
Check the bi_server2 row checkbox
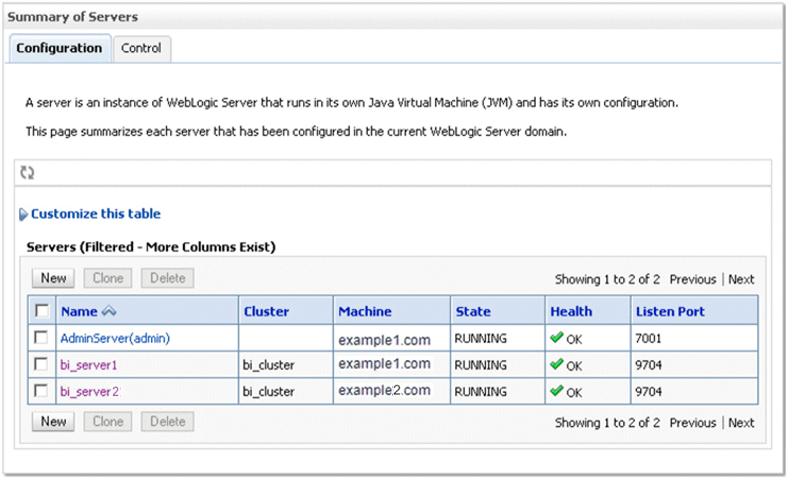[x=41, y=391]
